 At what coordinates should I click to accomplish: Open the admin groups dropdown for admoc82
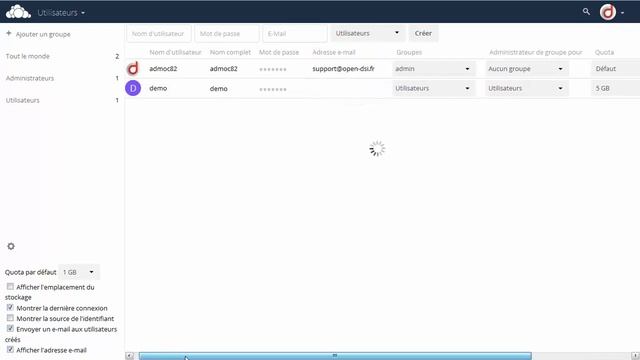[433, 69]
